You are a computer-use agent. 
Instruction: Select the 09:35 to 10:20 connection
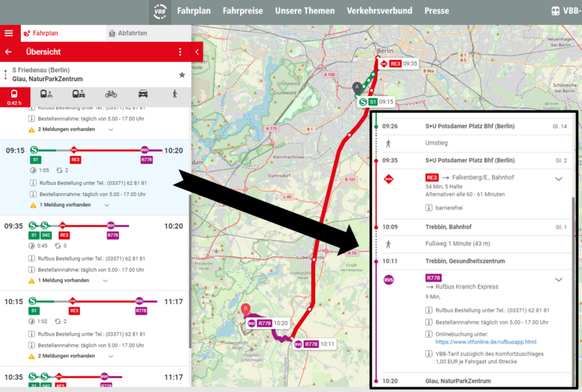point(95,253)
